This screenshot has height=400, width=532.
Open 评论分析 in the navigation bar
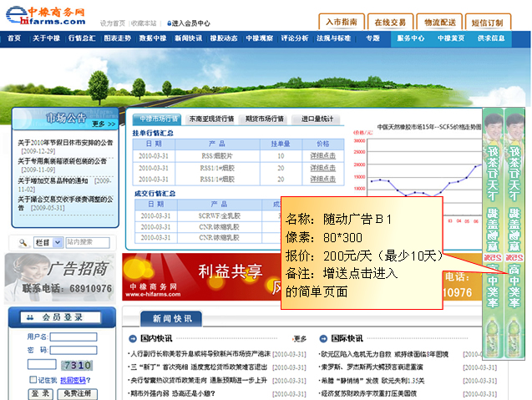295,38
